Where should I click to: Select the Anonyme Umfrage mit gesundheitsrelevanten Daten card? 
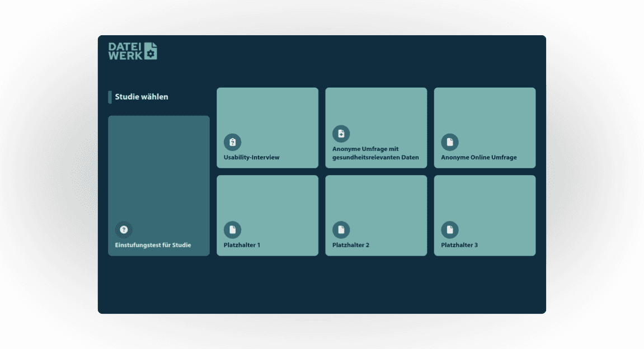[375, 109]
